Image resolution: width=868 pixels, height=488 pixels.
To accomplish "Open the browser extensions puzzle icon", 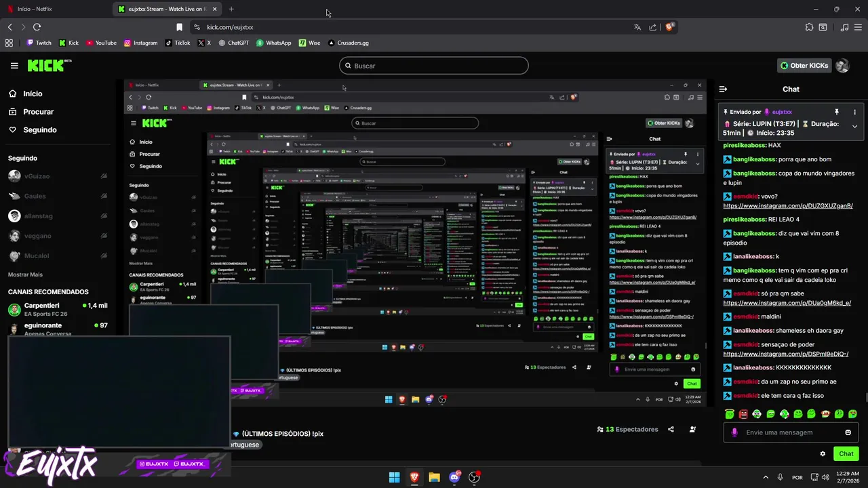I will [x=809, y=27].
